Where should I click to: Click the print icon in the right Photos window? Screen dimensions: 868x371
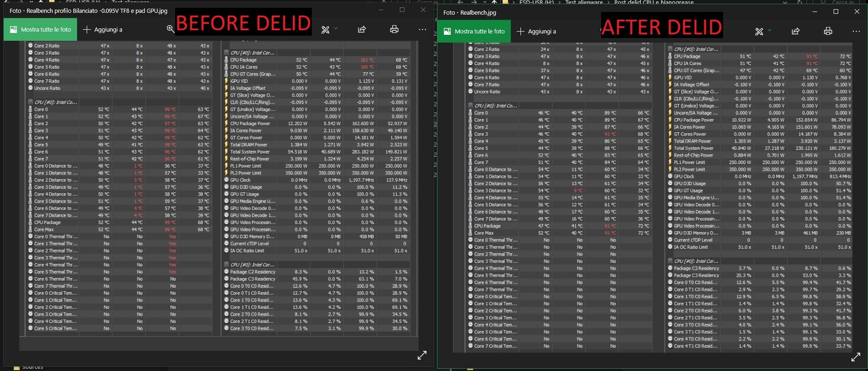point(828,31)
